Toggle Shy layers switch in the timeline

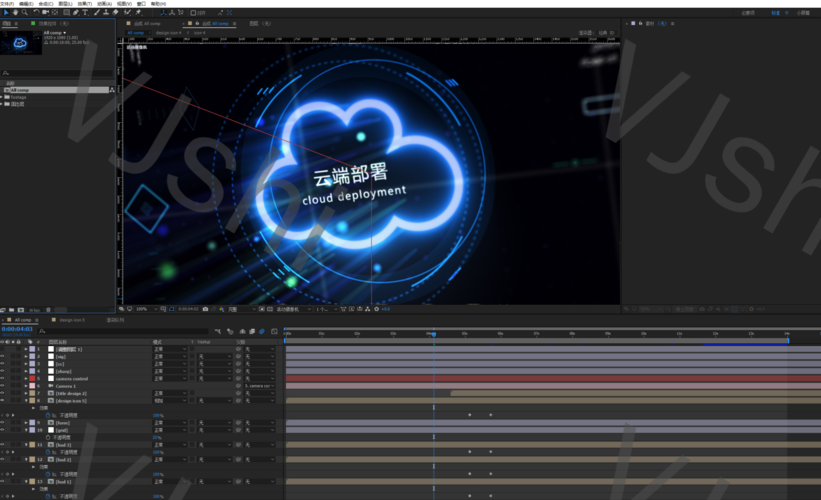242,331
